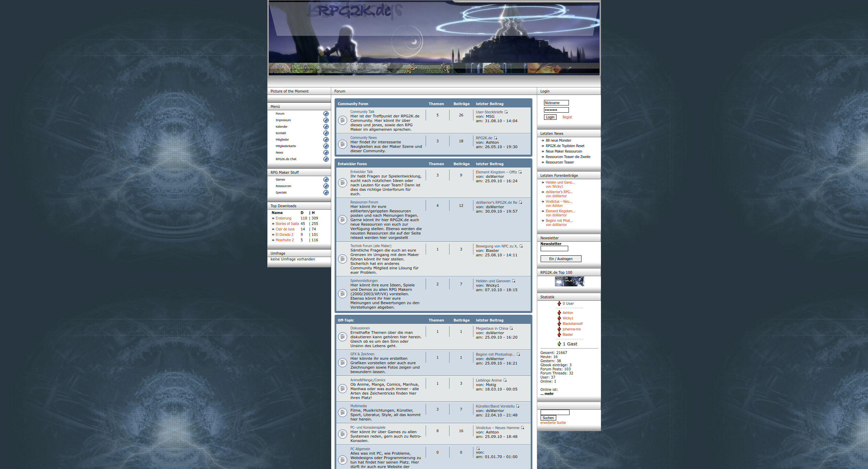Viewport: 868px width, 469px height.
Task: Click the RPG2K.de Toplist banner image
Action: point(569,281)
